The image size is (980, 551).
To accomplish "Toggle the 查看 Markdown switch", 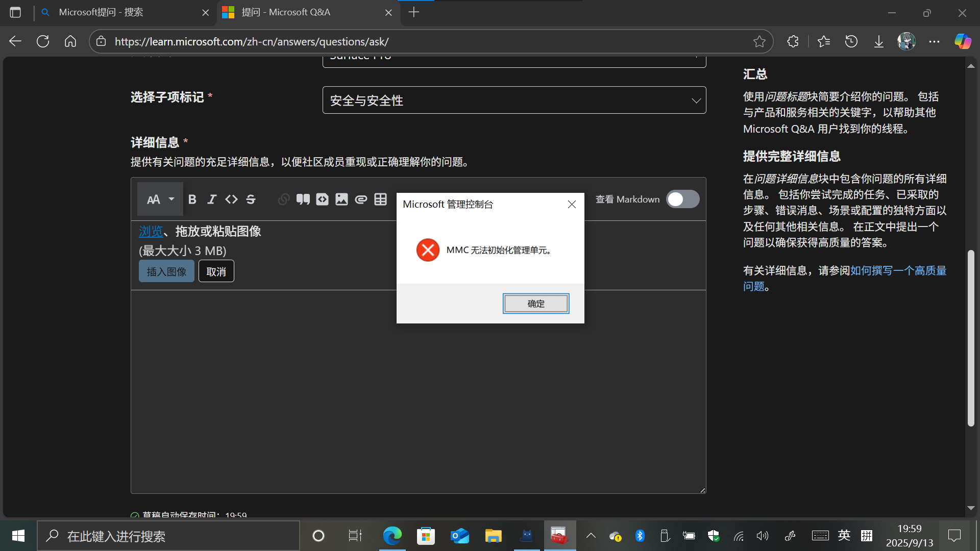I will coord(683,199).
